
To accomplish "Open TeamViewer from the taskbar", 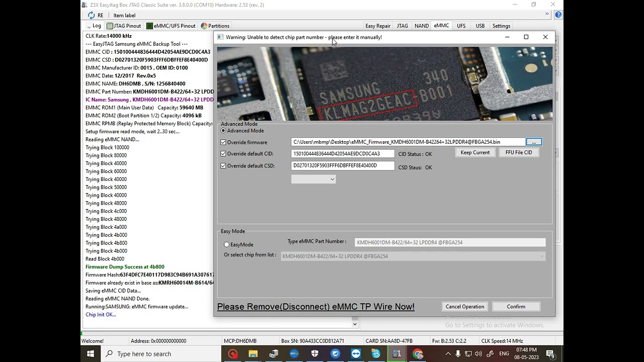I will coord(356,354).
